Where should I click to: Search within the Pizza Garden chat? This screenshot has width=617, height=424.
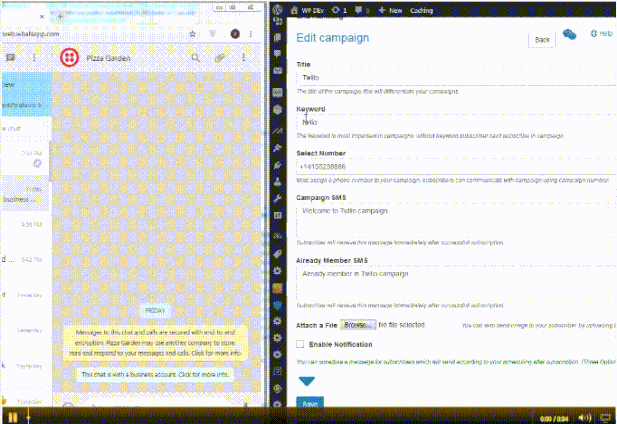pos(193,59)
